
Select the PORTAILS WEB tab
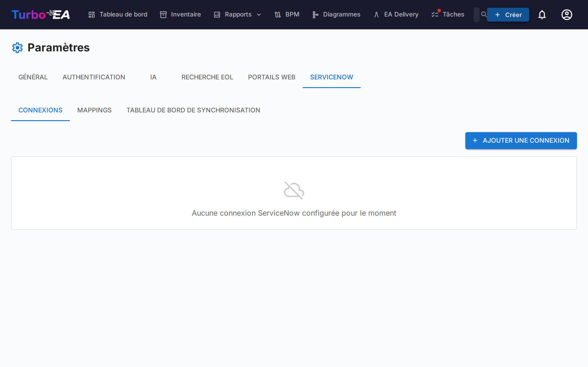272,77
